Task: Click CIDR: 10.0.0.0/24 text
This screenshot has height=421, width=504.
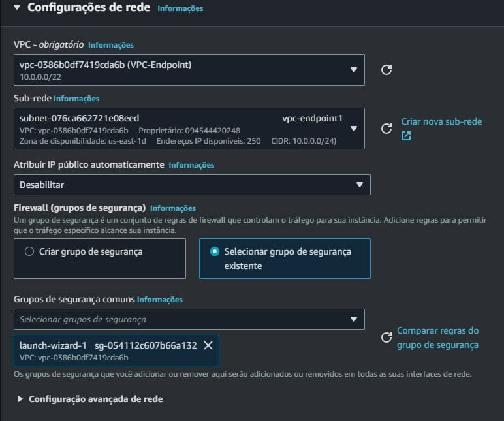Action: click(304, 141)
